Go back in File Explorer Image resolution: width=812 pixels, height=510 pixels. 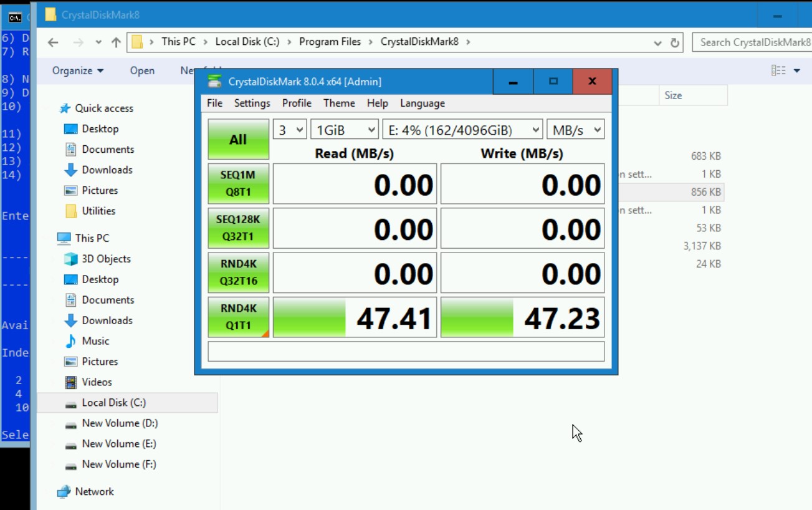point(53,42)
